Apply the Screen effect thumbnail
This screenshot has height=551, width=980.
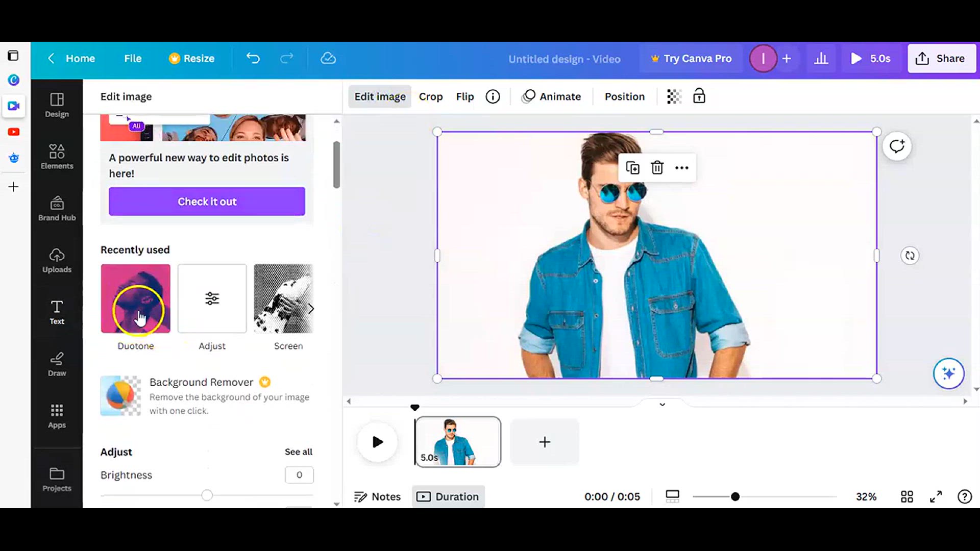[283, 298]
